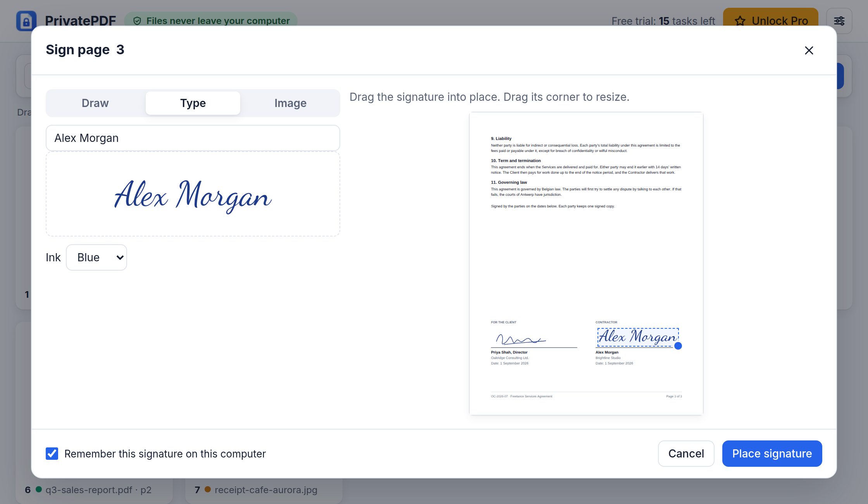Click the '9. Liability' heading in preview

point(501,138)
